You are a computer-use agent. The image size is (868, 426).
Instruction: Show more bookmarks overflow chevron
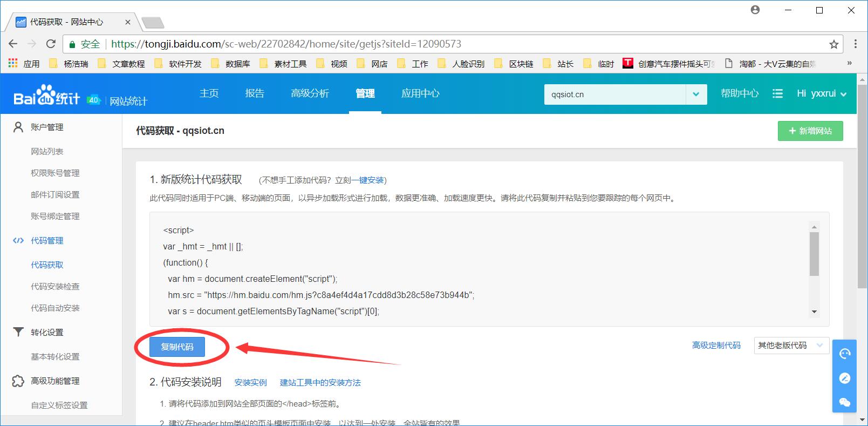click(849, 63)
